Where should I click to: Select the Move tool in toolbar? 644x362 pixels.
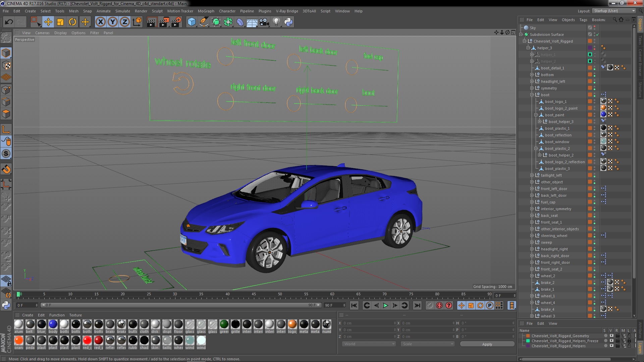[x=48, y=22]
